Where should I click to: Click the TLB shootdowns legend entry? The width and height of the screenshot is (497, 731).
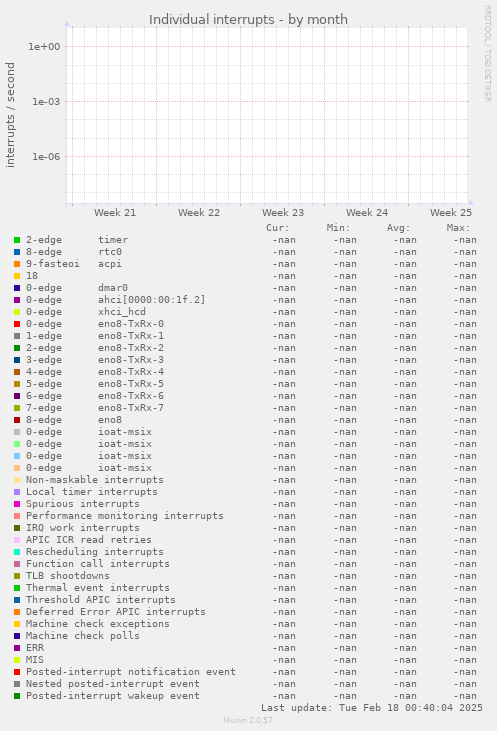pos(68,576)
